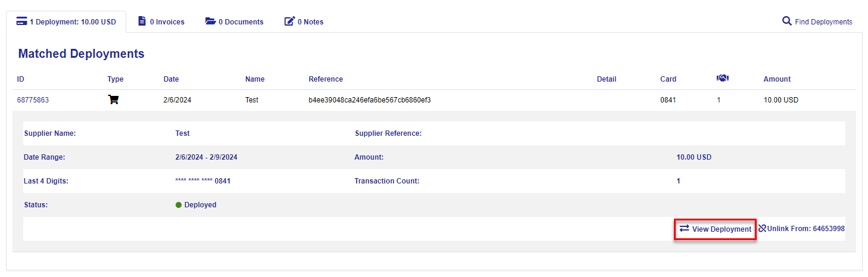The height and width of the screenshot is (277, 868).
Task: Click the magnifying glass icon beside Find Deployments
Action: coord(786,21)
